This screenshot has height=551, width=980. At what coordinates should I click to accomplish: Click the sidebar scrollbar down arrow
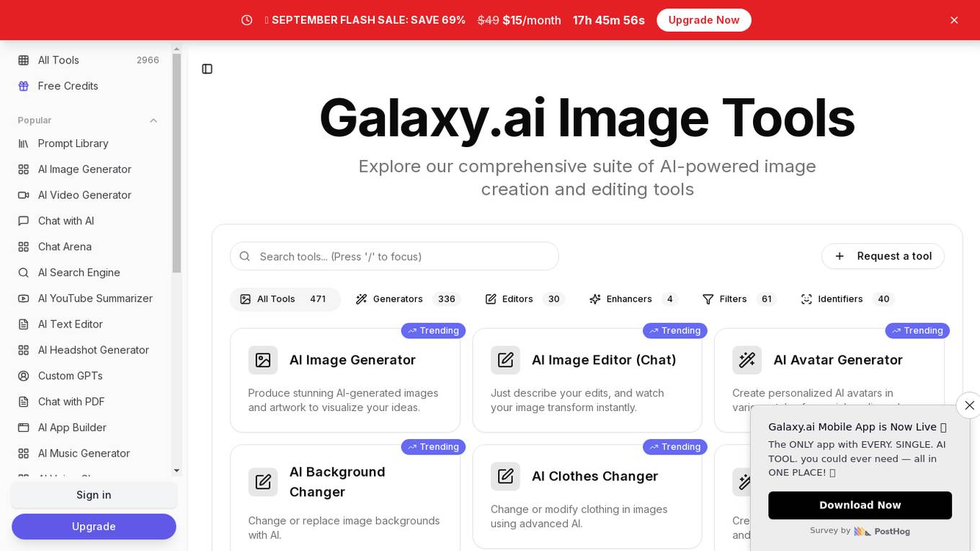[177, 471]
